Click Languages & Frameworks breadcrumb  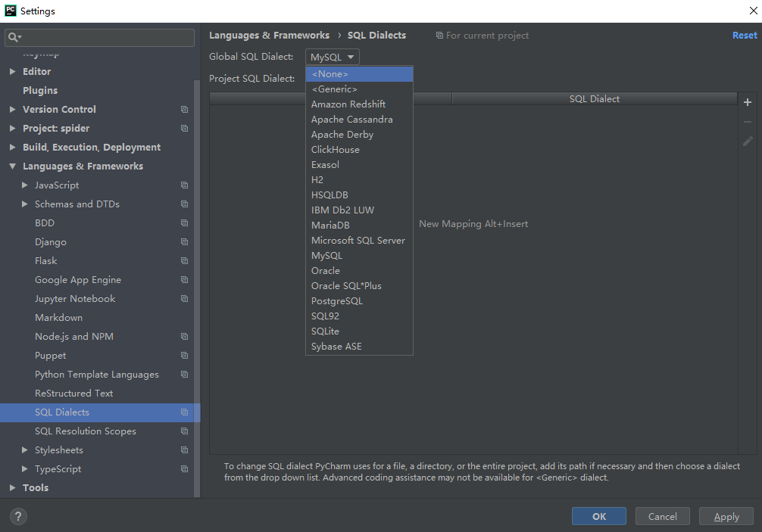point(269,36)
